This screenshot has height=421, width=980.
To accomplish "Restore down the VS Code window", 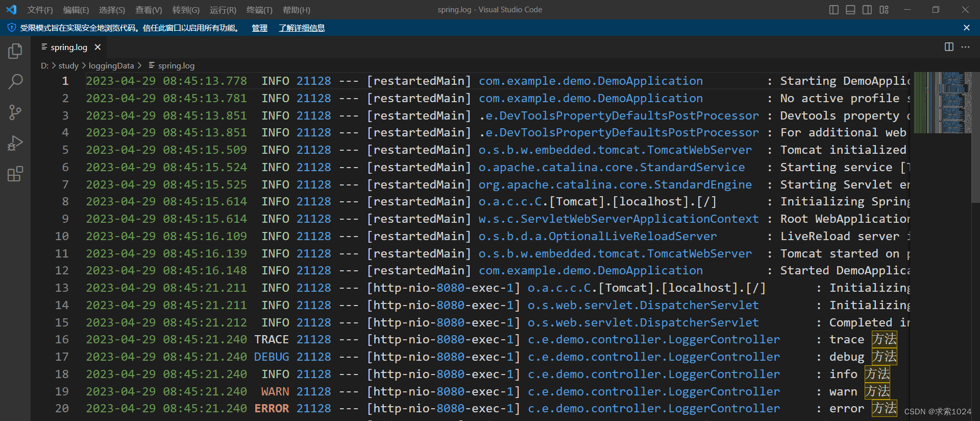I will (x=936, y=10).
